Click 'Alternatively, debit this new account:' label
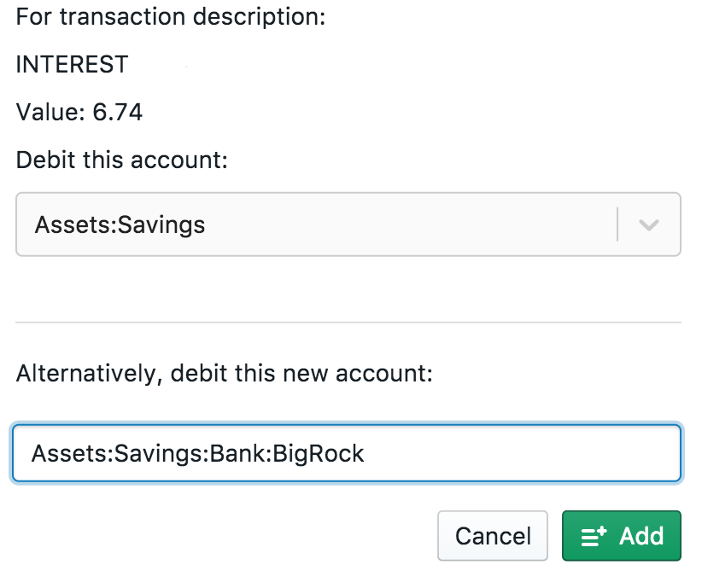Screen dimensions: 702x588 pos(225,373)
